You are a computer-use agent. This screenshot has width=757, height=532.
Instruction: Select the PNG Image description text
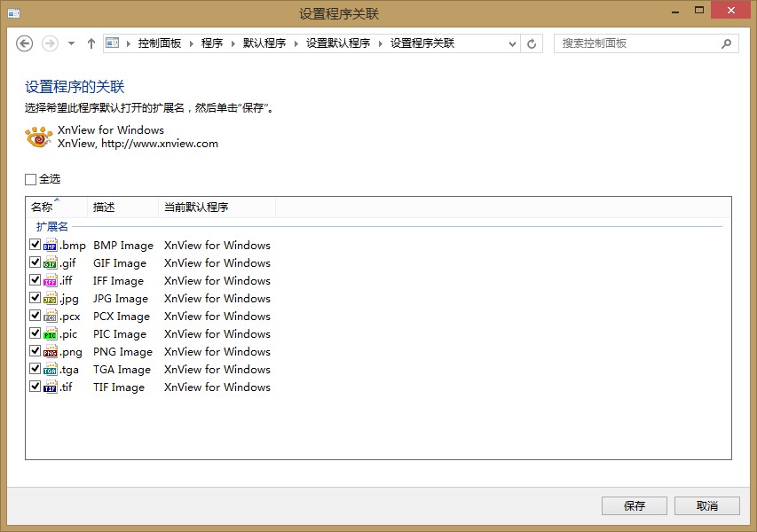click(122, 352)
